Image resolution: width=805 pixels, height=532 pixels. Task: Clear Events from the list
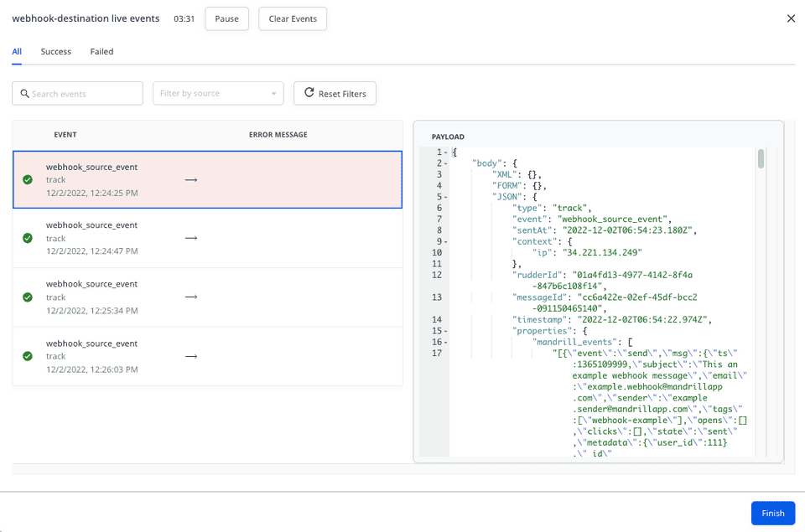tap(293, 19)
